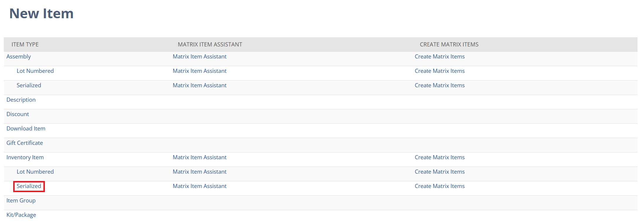
Task: Launch Matrix Item Assistant for Inventory Item
Action: (199, 157)
